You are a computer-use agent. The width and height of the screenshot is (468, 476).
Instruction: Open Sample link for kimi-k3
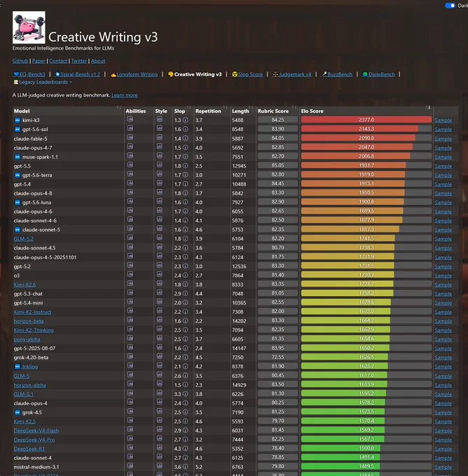[x=443, y=120]
